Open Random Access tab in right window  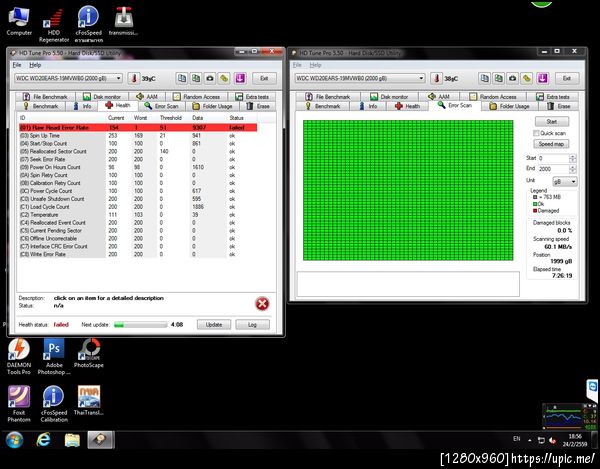point(493,96)
